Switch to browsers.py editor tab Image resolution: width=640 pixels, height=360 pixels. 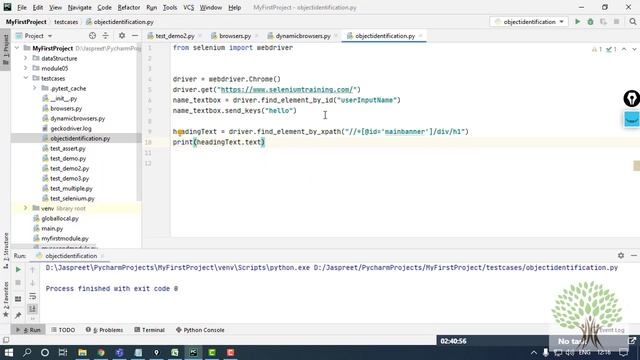235,36
